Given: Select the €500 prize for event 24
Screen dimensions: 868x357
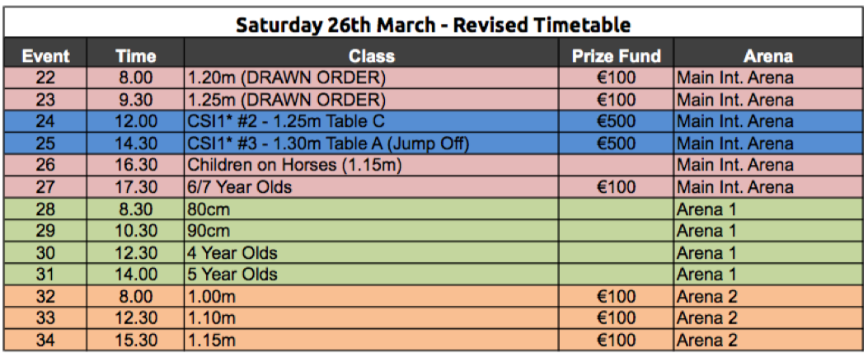Looking at the screenshot, I should [x=616, y=121].
